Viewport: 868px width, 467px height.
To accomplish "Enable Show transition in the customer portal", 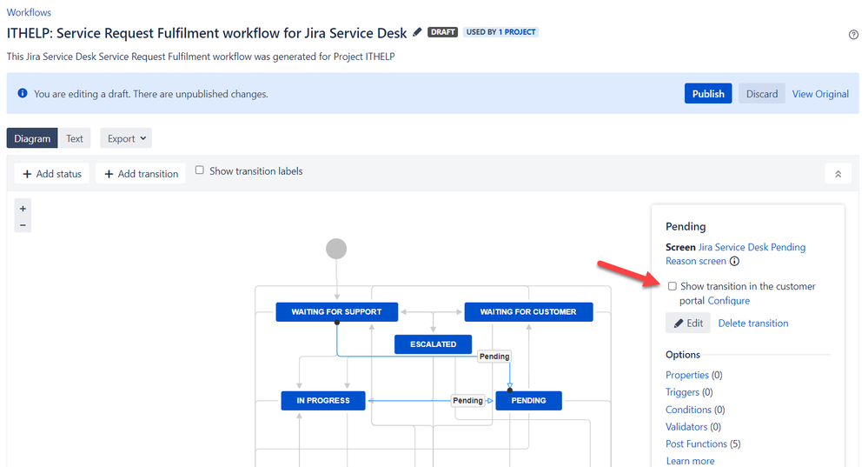I will 672,286.
